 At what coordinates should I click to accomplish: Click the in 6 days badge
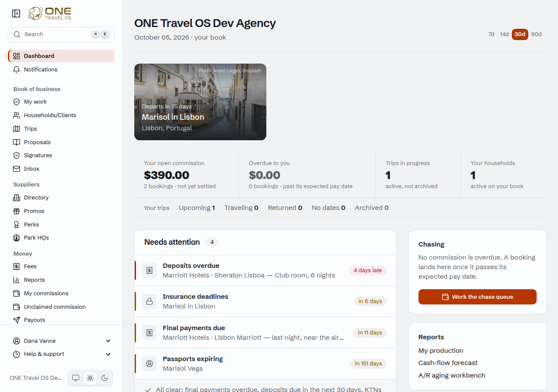(370, 301)
